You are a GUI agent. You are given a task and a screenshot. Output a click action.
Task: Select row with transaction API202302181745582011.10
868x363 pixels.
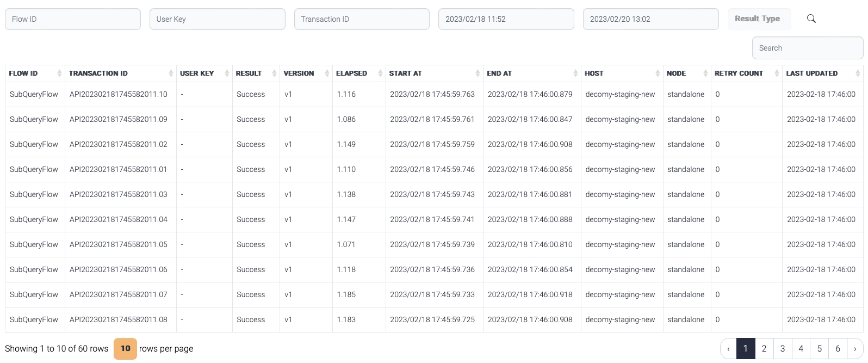coord(119,94)
